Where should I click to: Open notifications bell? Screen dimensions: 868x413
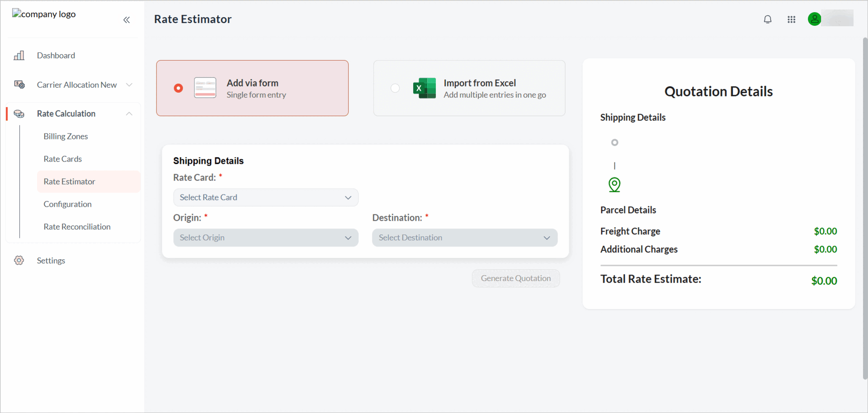point(768,19)
